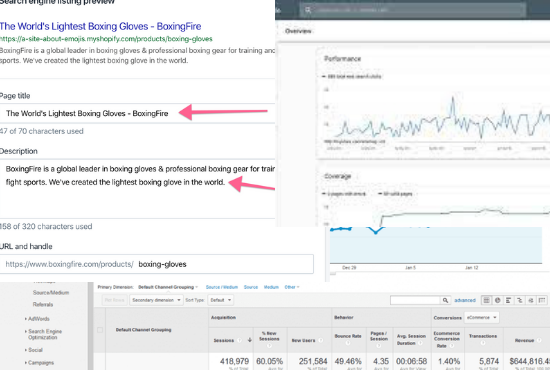Click help icon under % New Sessions
The height and width of the screenshot is (370, 550).
coord(269,346)
